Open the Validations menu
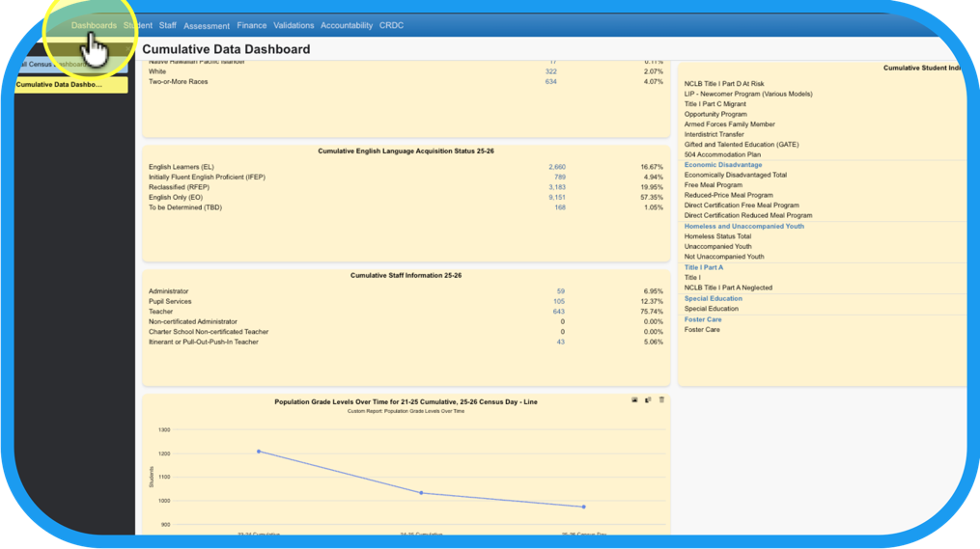Viewport: 980px width, 549px height. 294,25
